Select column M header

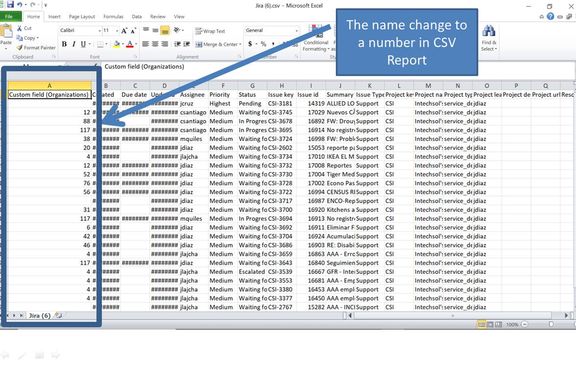[428, 86]
